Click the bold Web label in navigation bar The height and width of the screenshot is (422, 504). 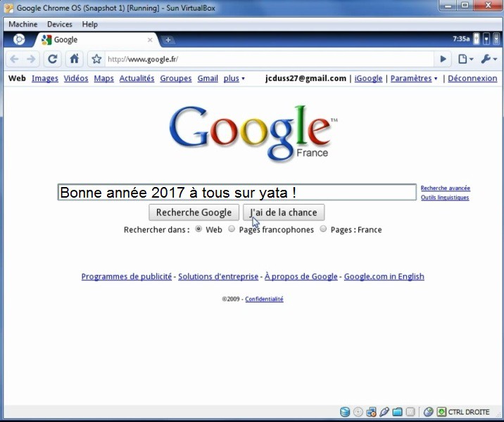pyautogui.click(x=17, y=78)
